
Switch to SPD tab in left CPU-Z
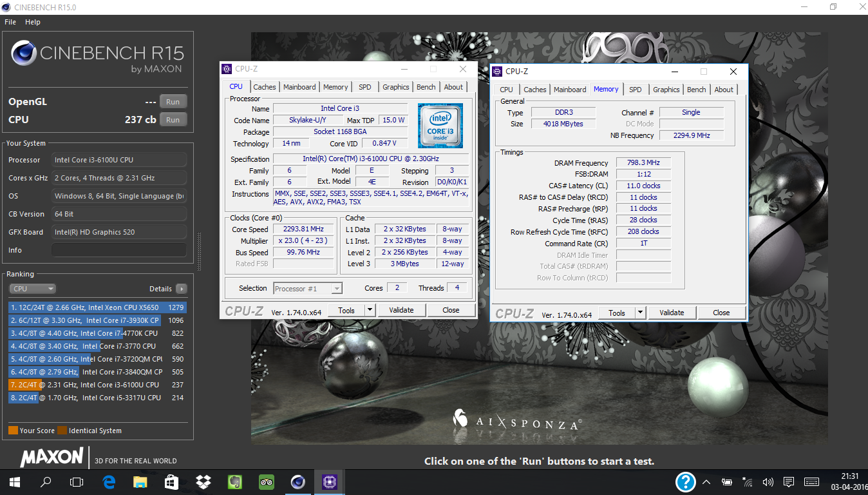point(365,87)
